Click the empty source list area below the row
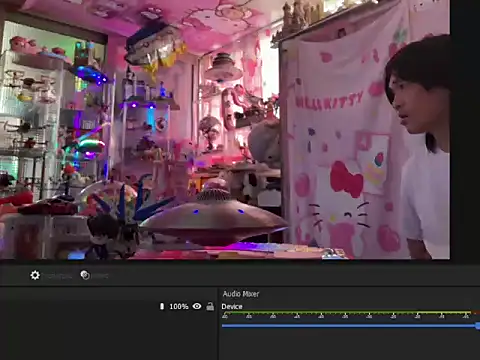 108,337
